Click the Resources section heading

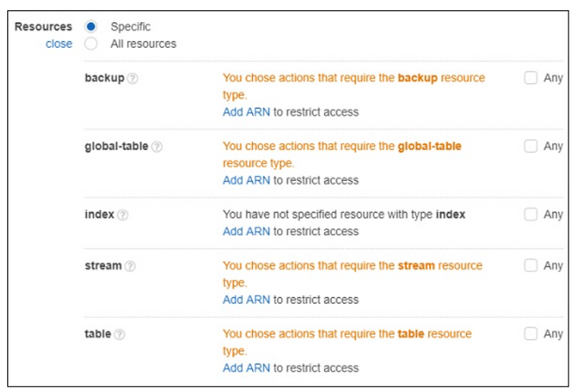[43, 26]
